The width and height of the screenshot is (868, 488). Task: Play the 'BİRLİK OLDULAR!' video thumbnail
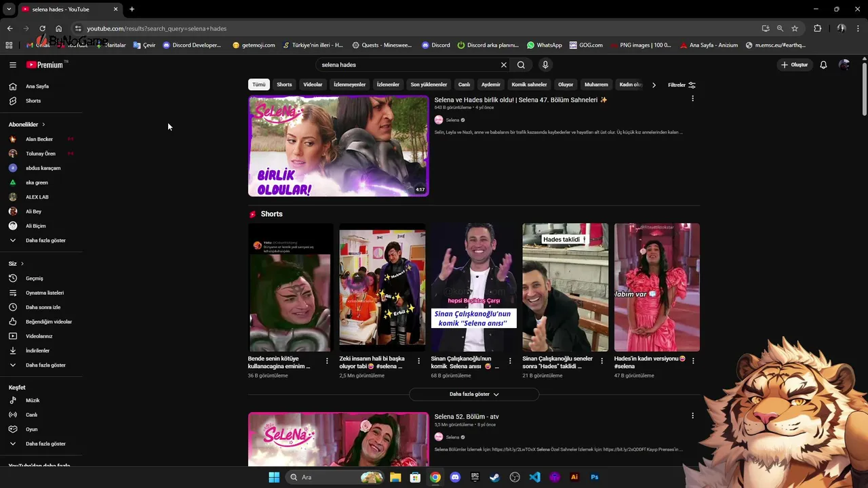(x=338, y=146)
